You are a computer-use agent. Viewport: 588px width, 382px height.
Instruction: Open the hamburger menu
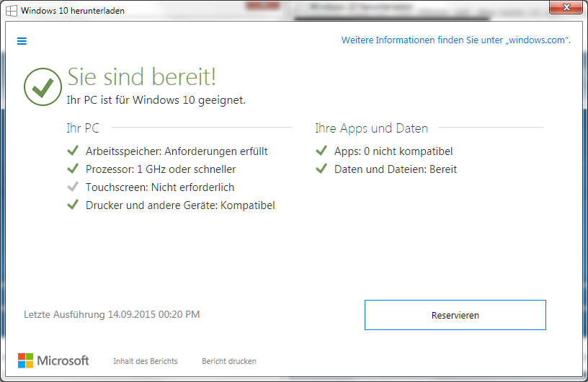pyautogui.click(x=22, y=41)
